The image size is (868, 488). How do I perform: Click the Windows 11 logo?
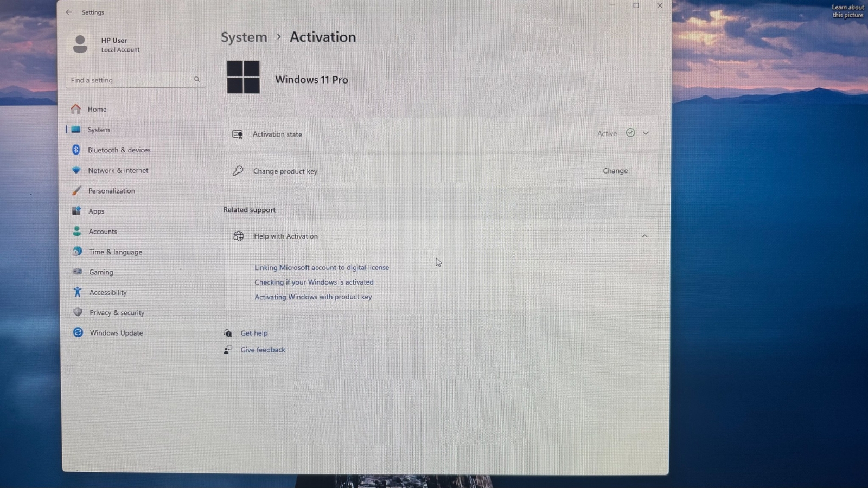[243, 77]
